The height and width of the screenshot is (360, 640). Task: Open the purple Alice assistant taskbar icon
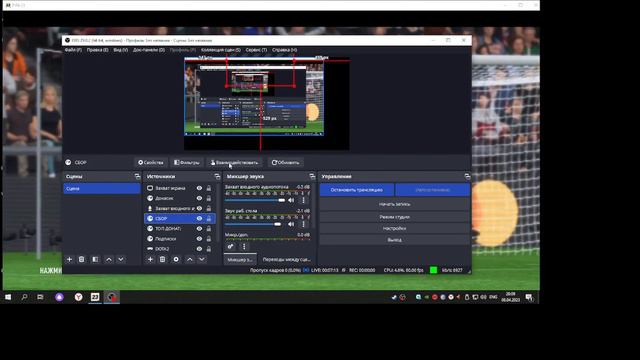[60, 297]
